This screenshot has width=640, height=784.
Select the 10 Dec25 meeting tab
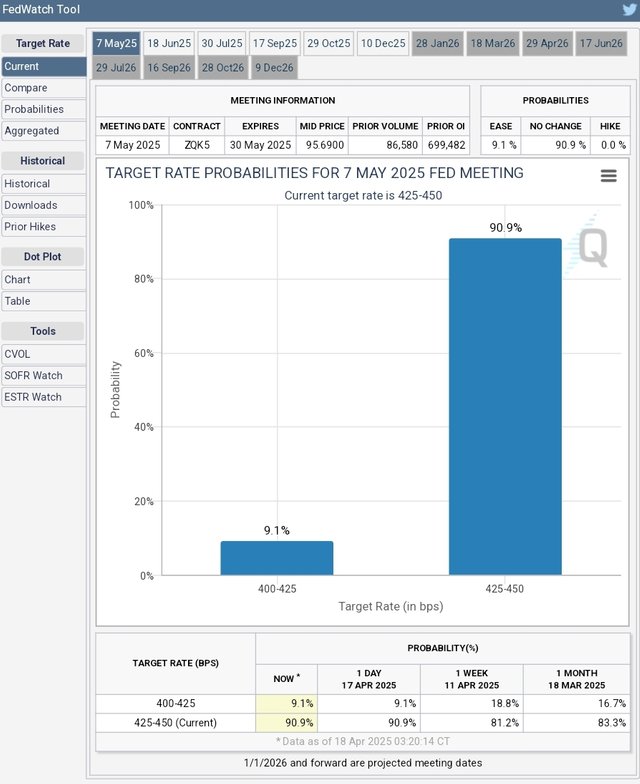coord(383,44)
